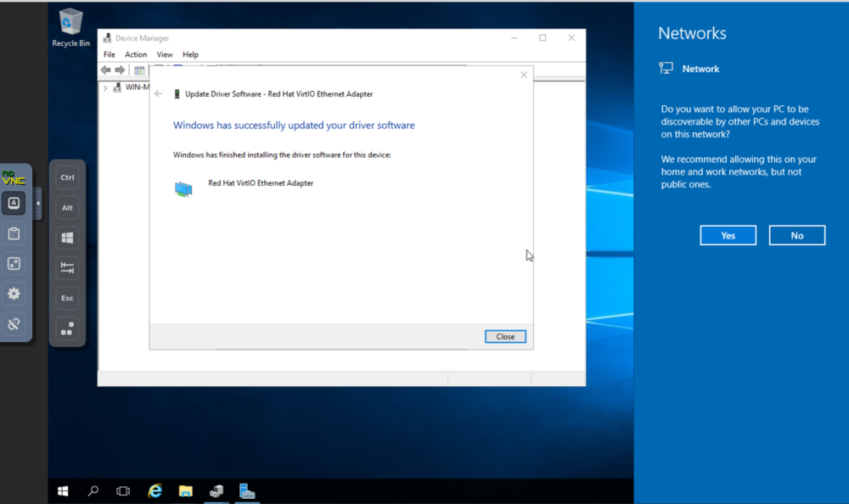Minimize the Device Manager window
The width and height of the screenshot is (849, 504).
click(514, 38)
